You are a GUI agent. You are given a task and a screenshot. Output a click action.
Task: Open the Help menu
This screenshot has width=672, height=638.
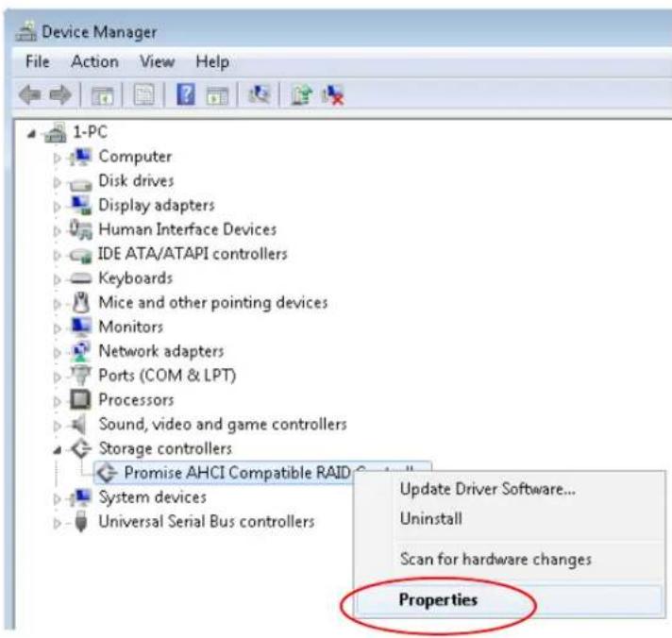pyautogui.click(x=212, y=62)
